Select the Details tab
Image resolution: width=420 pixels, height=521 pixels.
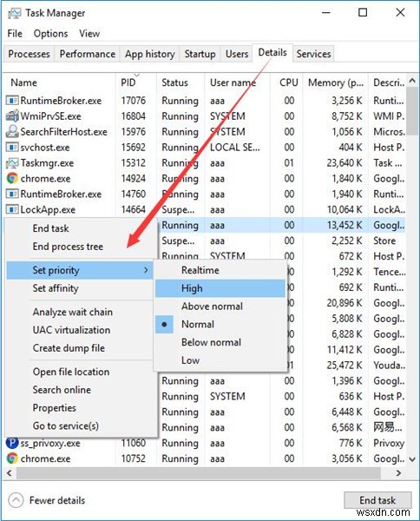coord(272,52)
